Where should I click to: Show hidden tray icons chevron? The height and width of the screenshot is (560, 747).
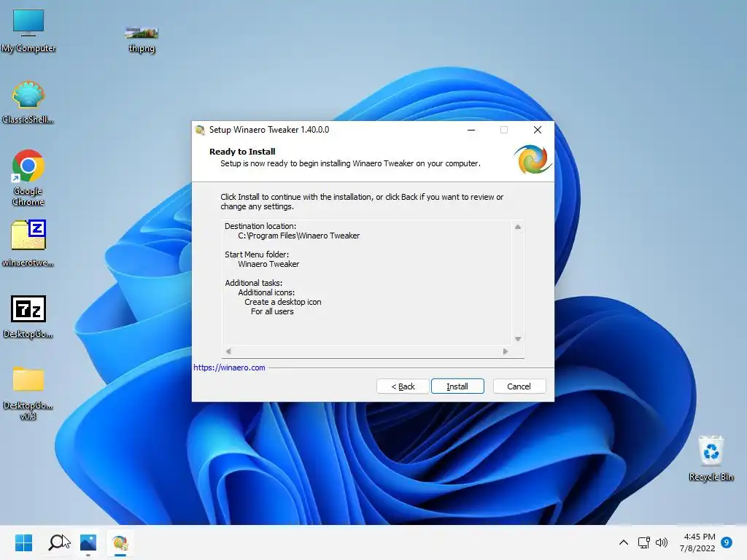coord(623,542)
